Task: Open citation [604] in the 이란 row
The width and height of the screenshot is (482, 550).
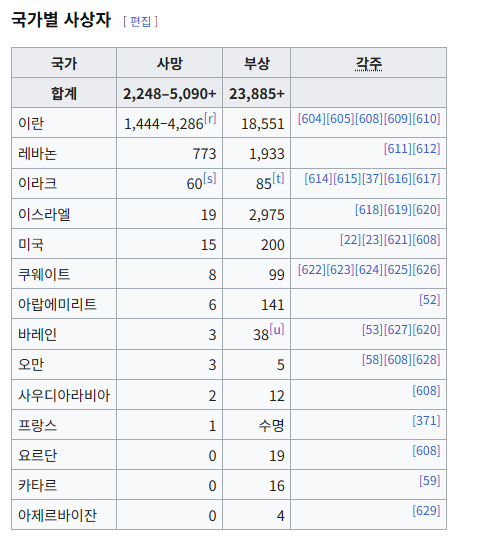Action: [312, 119]
